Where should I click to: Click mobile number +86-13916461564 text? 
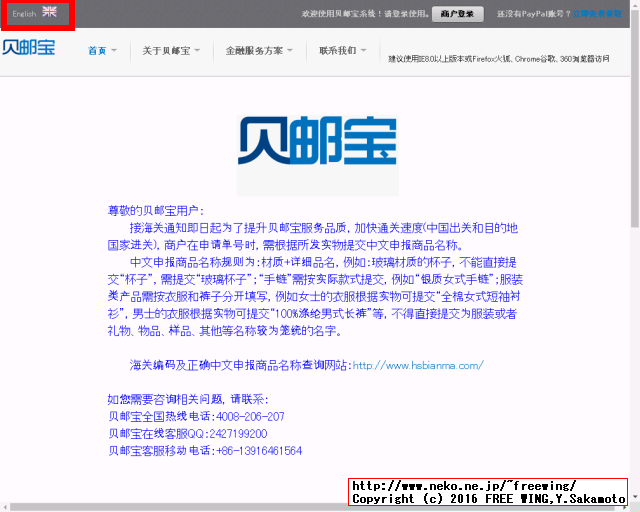click(259, 451)
